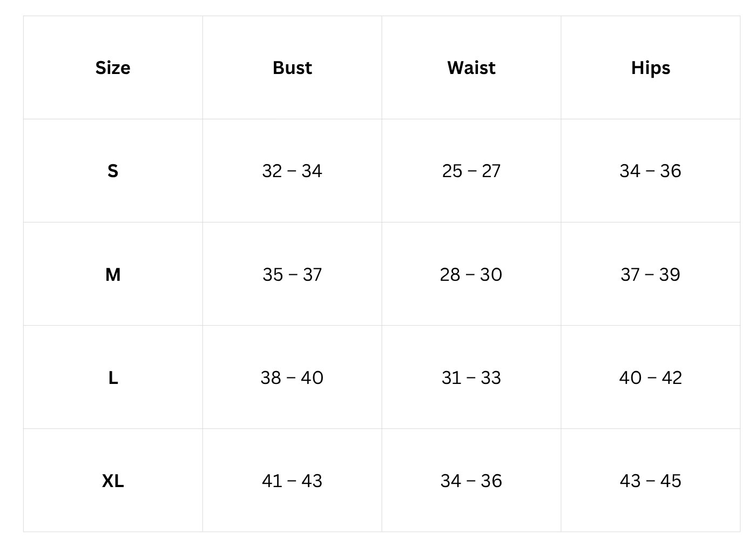Click hips measurement 40 – 42 cell
This screenshot has height=540, width=756.
(651, 377)
